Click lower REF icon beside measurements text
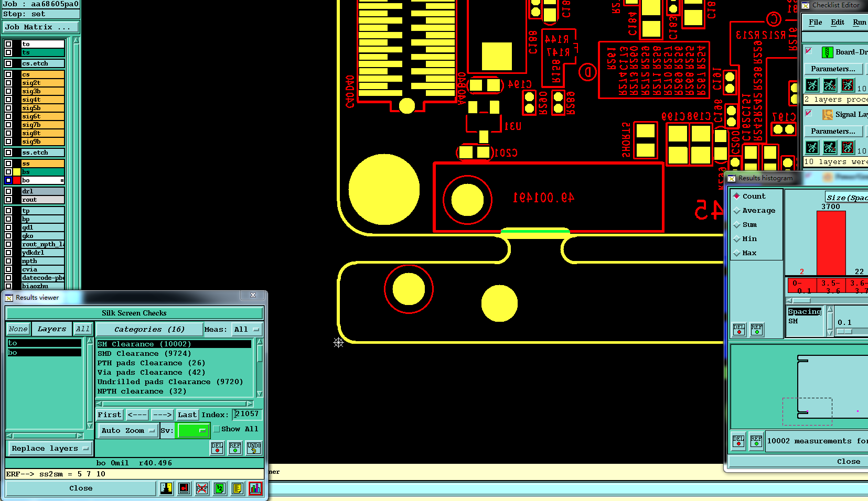 756,441
